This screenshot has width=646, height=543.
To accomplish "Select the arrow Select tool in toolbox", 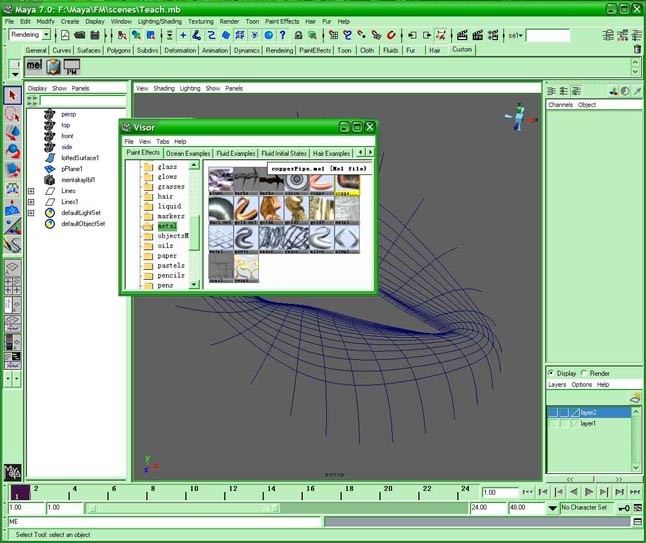I will point(12,95).
